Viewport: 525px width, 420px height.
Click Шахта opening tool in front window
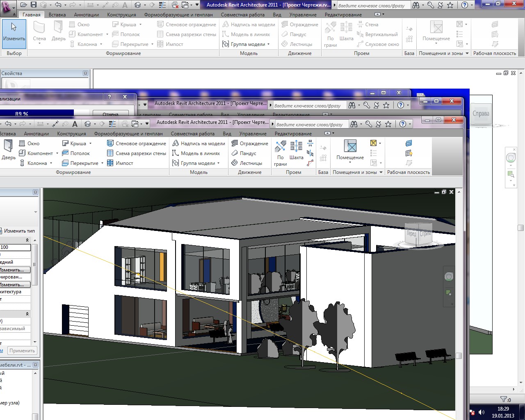(x=296, y=150)
